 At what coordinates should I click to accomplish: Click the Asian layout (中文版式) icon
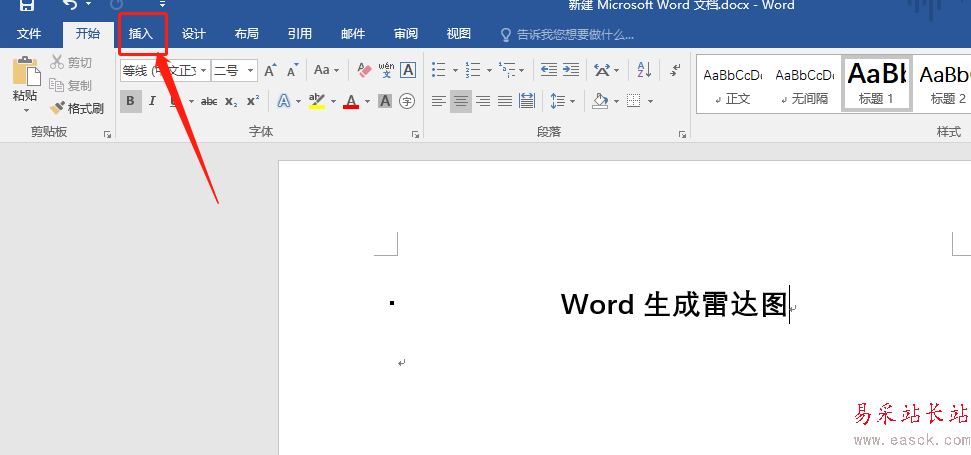(602, 70)
